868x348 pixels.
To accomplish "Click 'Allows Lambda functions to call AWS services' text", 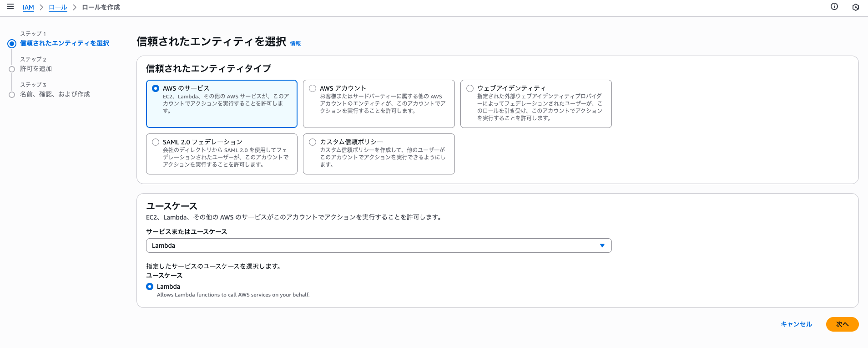I will pos(233,295).
